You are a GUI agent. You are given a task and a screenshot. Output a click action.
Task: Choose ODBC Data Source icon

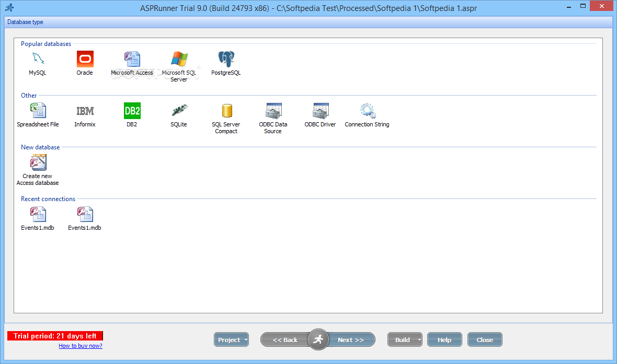[273, 111]
